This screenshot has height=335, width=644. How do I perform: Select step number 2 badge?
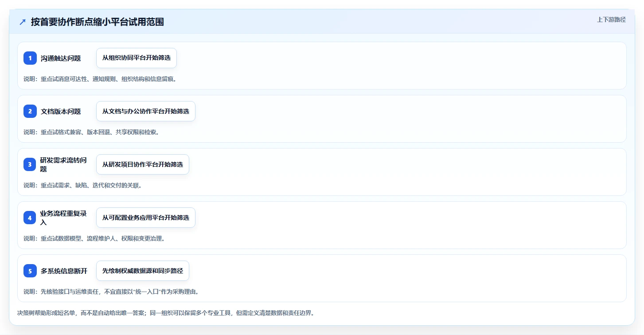pyautogui.click(x=30, y=111)
